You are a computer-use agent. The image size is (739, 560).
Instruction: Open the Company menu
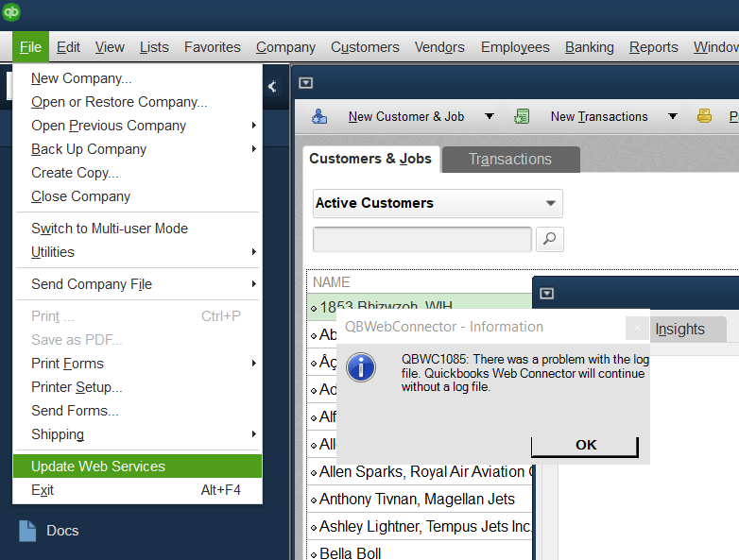285,47
